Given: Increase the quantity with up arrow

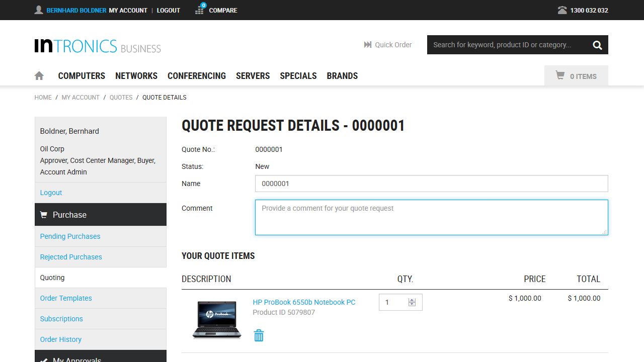Looking at the screenshot, I should tap(412, 300).
